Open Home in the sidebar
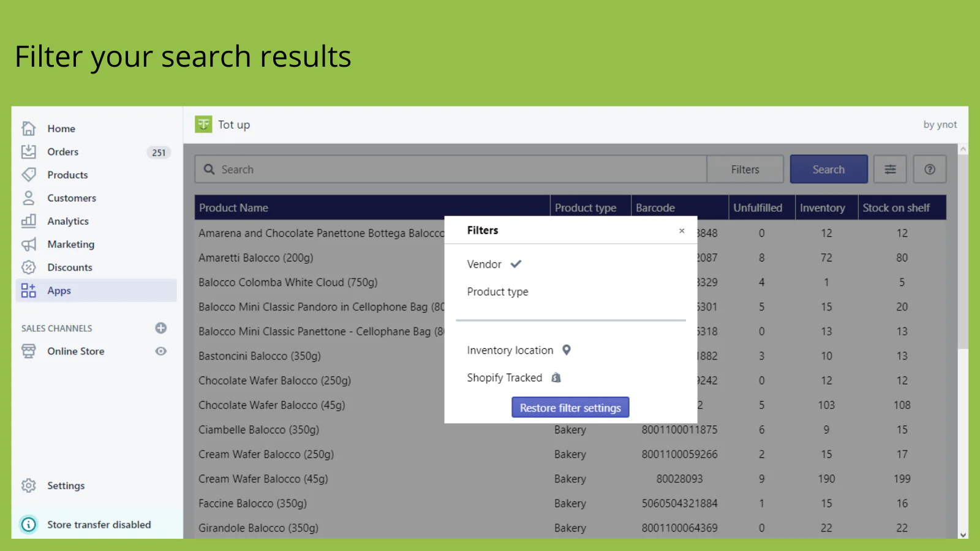Screen dimensions: 980x551 tap(61, 129)
